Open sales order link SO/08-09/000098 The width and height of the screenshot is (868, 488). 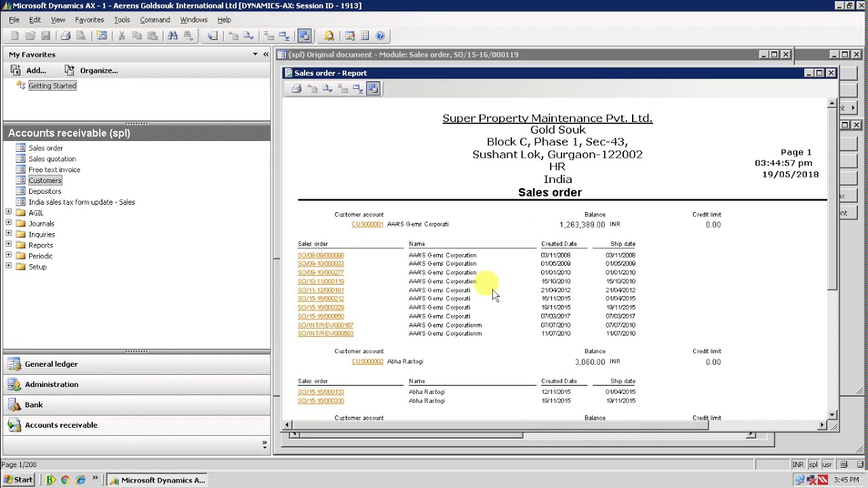point(321,256)
